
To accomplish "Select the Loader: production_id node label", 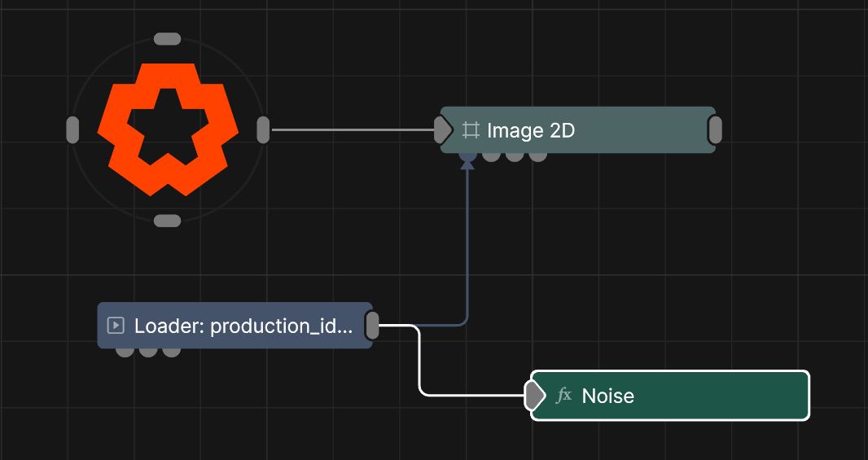I will (x=243, y=326).
